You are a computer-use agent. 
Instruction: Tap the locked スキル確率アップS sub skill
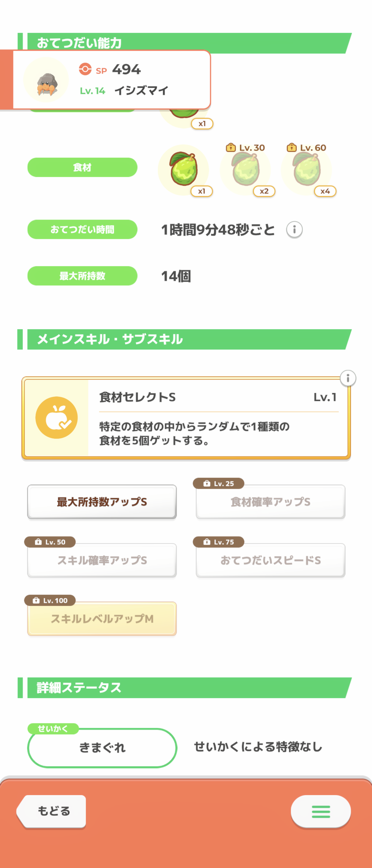point(102,560)
